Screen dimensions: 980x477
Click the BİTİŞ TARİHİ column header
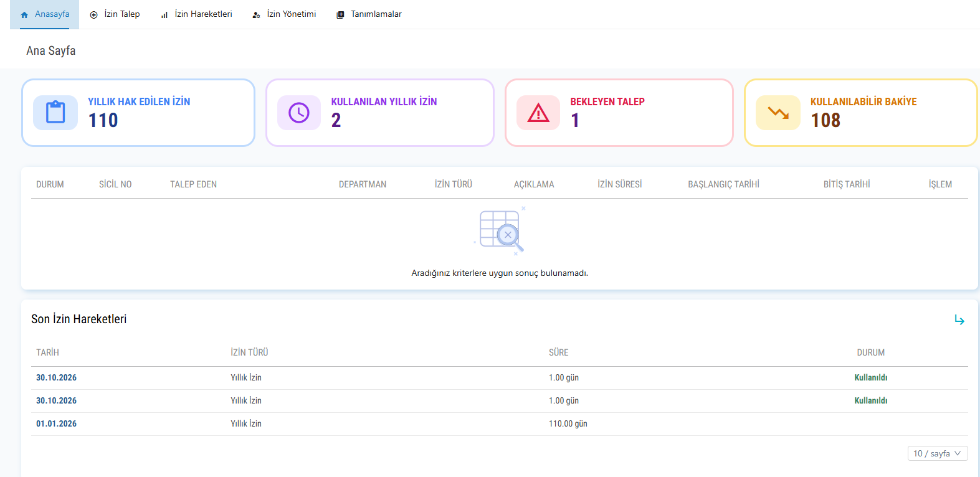(847, 184)
